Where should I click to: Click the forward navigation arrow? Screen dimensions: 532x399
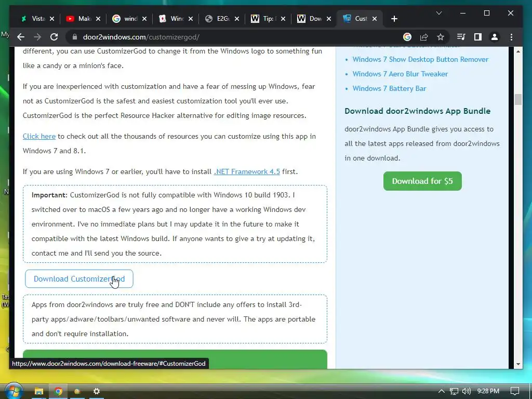(37, 37)
